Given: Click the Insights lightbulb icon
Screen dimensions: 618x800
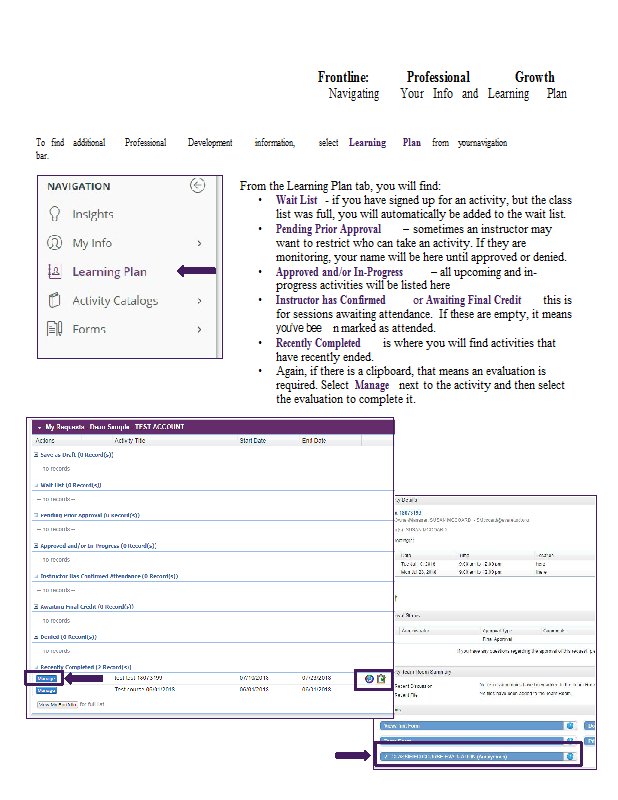Looking at the screenshot, I should tap(55, 214).
